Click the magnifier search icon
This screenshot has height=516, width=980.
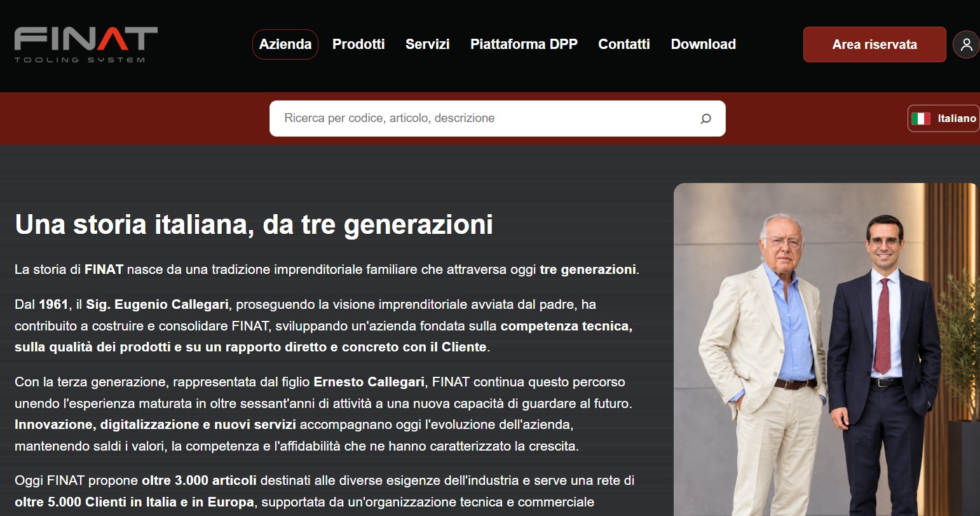pyautogui.click(x=705, y=118)
